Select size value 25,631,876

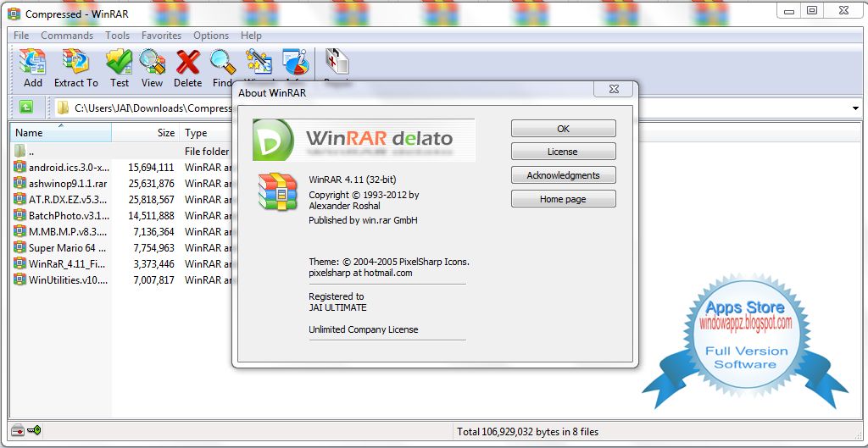pyautogui.click(x=151, y=183)
